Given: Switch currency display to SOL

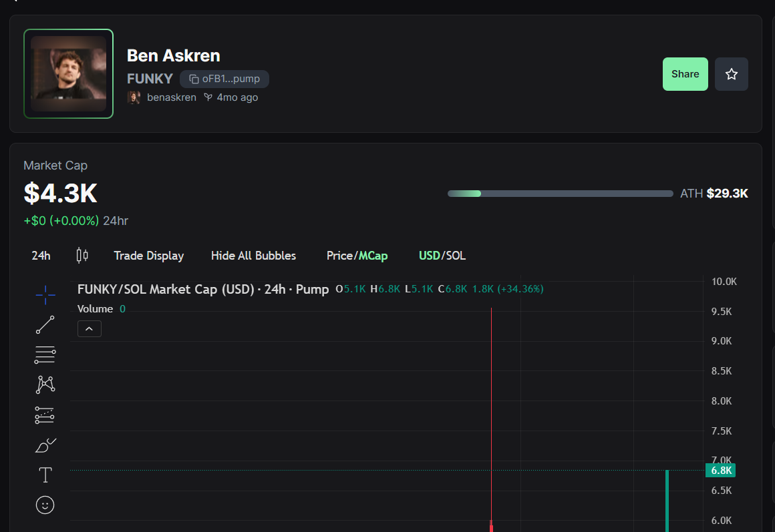Looking at the screenshot, I should click(x=455, y=256).
